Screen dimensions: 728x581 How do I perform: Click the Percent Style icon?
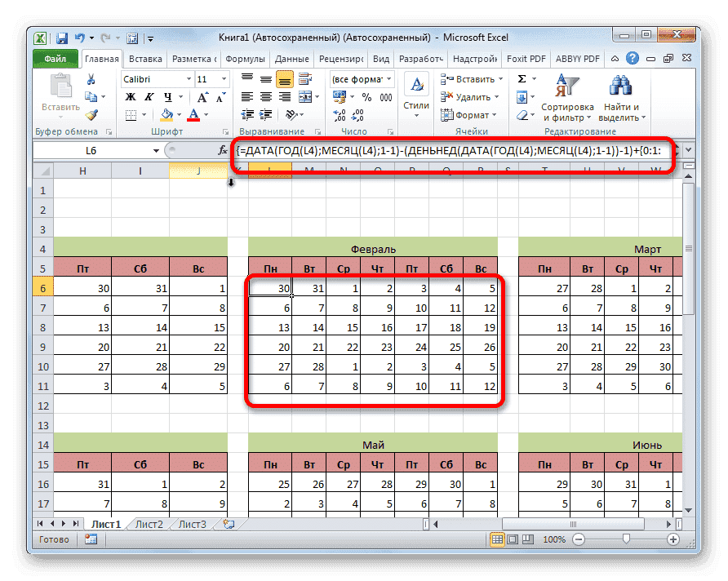point(365,96)
